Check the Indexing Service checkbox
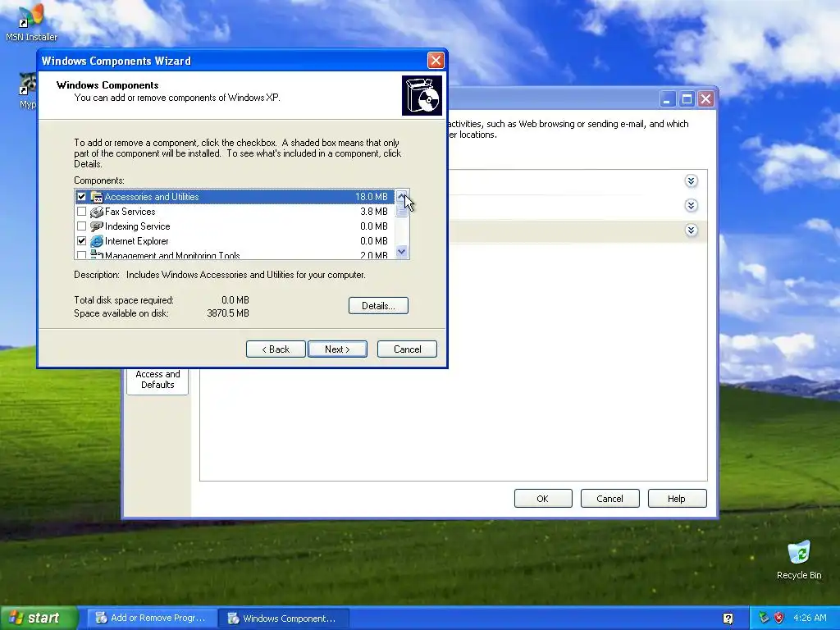Screen dimensions: 840x630 [81, 226]
